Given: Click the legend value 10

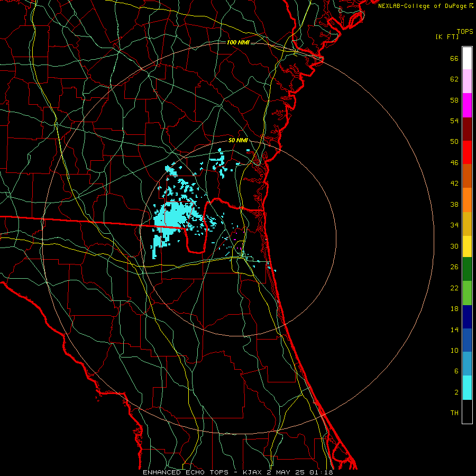Looking at the screenshot, I should 454,351.
